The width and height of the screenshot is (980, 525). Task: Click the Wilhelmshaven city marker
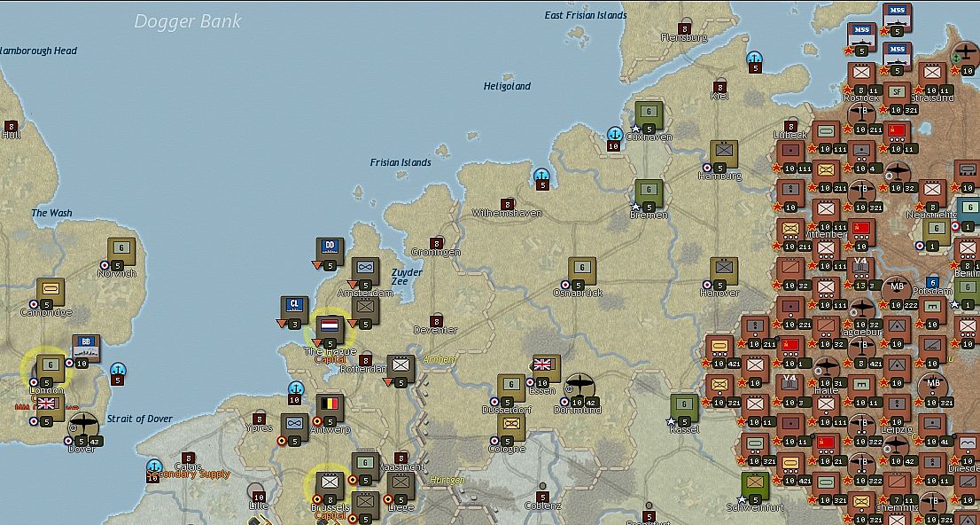coord(508,203)
